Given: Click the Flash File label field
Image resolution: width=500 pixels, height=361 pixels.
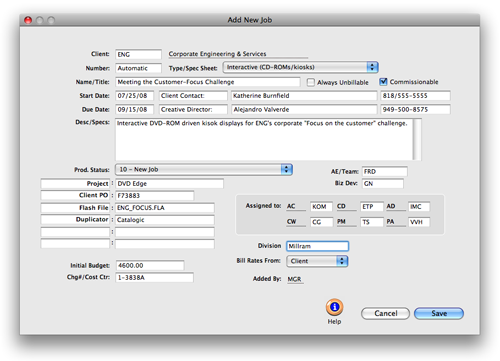Looking at the screenshot, I should tap(75, 208).
